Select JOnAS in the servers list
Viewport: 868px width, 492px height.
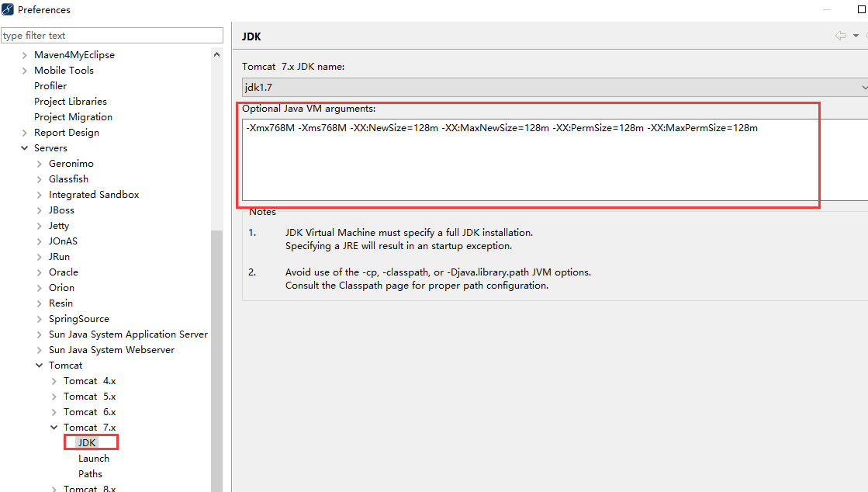(x=63, y=241)
